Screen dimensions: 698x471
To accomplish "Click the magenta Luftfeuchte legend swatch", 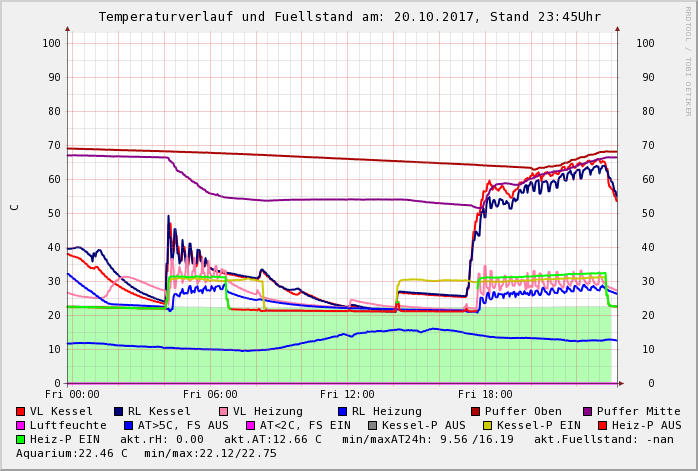I will tap(21, 425).
